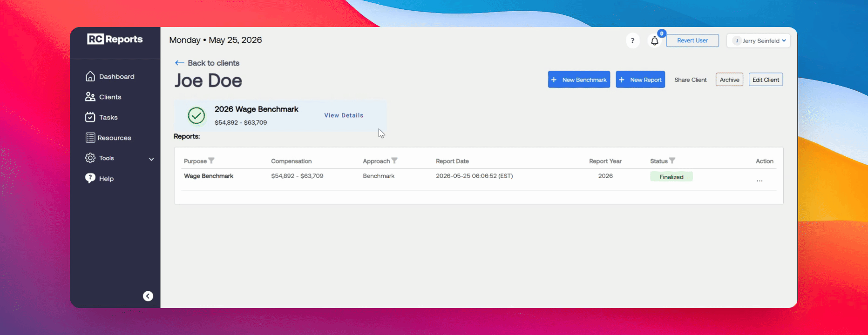This screenshot has height=335, width=868.
Task: Click the Resources list icon
Action: [x=90, y=138]
